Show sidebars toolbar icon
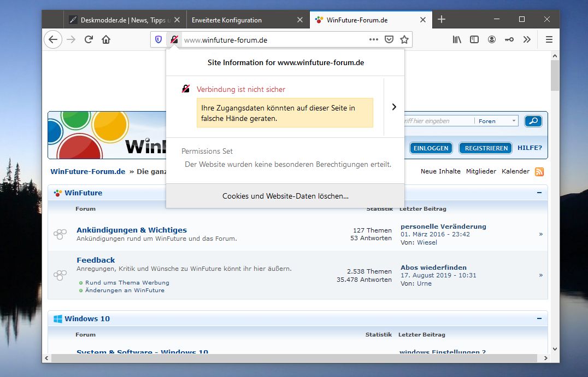 [x=474, y=39]
